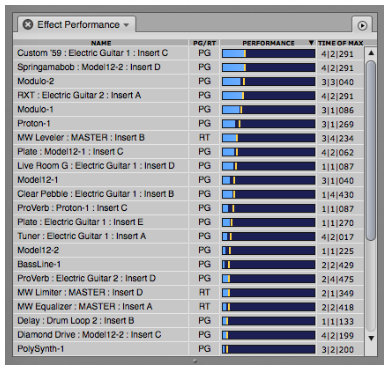Click the RT cell of MW Equalizer
391x370 pixels.
(x=204, y=306)
